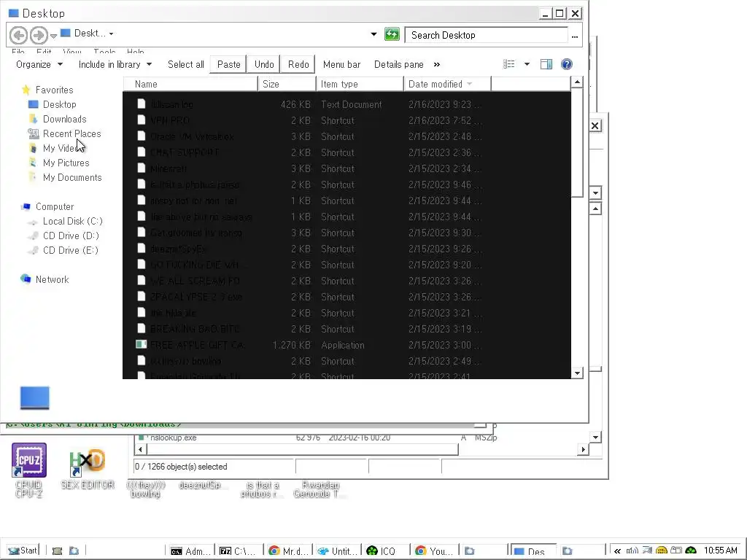
Task: Open the view options dropdown arrow
Action: pos(527,64)
